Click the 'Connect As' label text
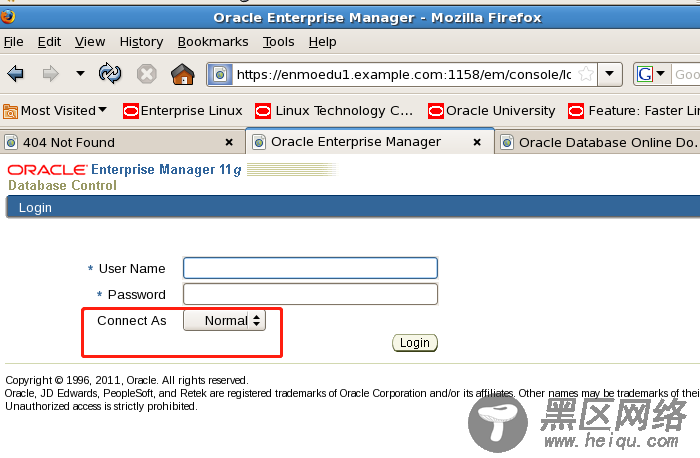 coord(132,321)
